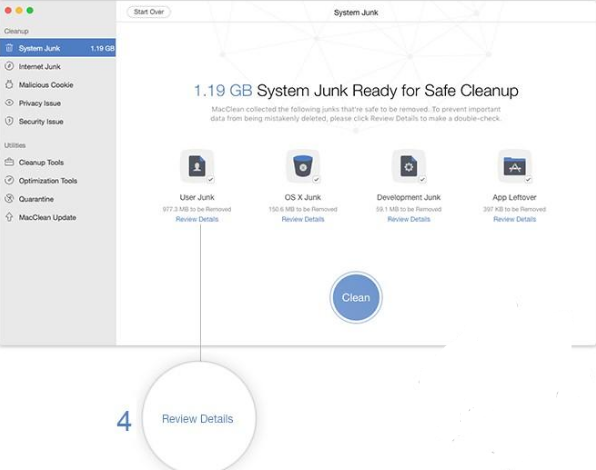Click the Optimization Tools gauge icon
The height and width of the screenshot is (470, 596).
pyautogui.click(x=9, y=180)
